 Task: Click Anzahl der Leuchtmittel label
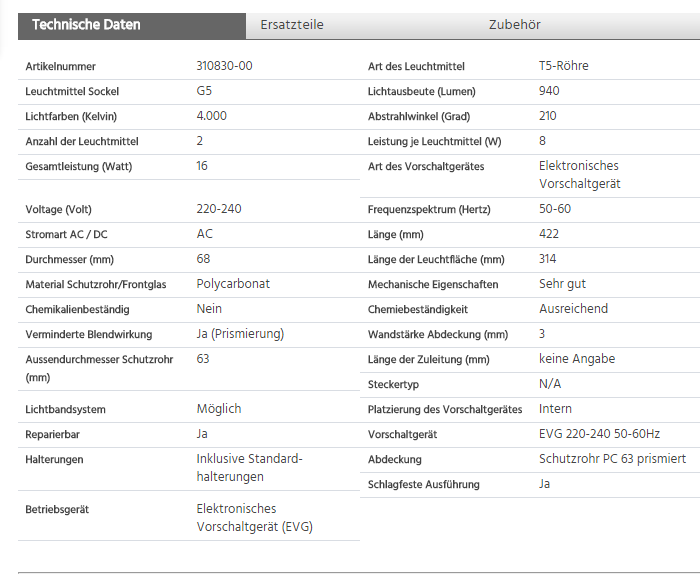point(82,141)
